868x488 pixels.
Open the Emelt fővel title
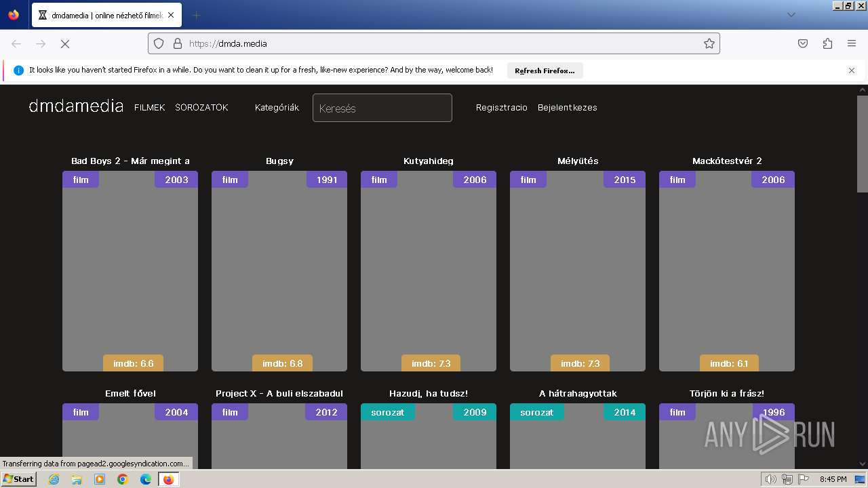(130, 394)
